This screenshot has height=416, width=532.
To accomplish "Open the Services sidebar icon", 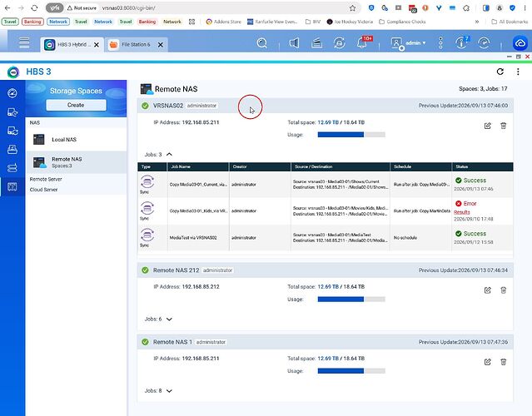I will point(12,168).
